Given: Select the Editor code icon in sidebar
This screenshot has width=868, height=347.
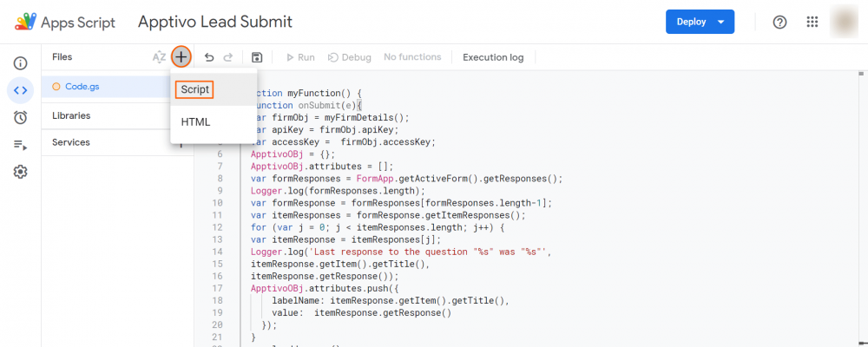Looking at the screenshot, I should tap(20, 90).
